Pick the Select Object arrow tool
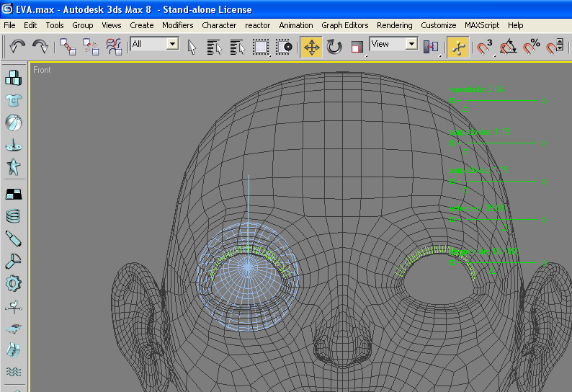Viewport: 572px width, 392px height. pos(192,47)
